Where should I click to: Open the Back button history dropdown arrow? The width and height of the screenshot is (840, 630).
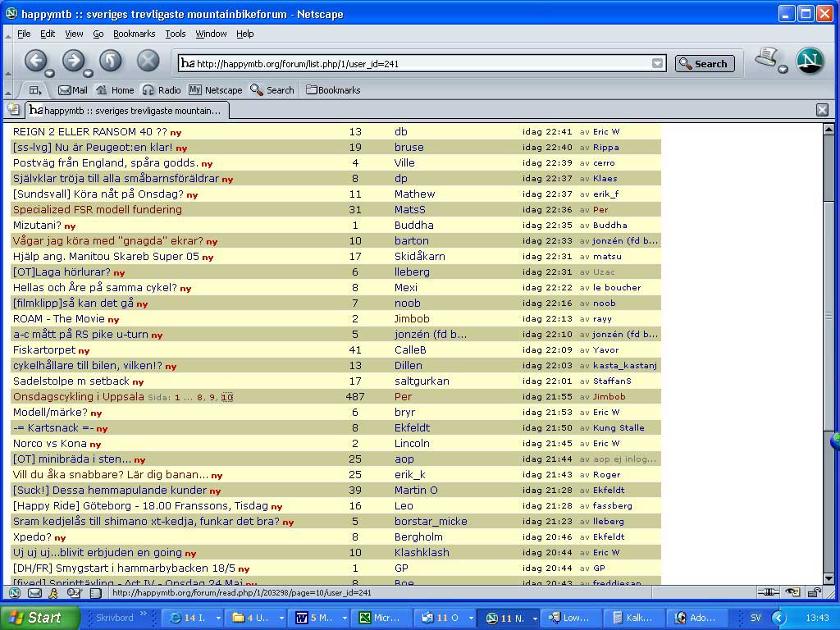coord(50,73)
